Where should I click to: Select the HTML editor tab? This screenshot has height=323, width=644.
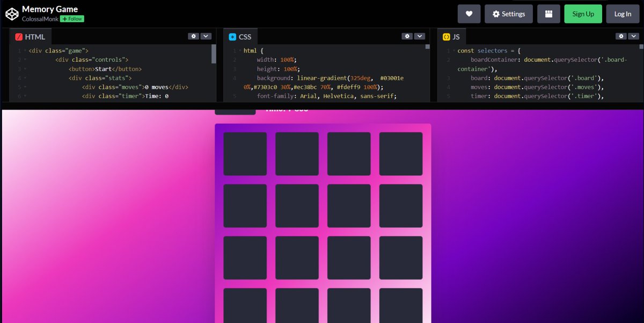pos(31,37)
